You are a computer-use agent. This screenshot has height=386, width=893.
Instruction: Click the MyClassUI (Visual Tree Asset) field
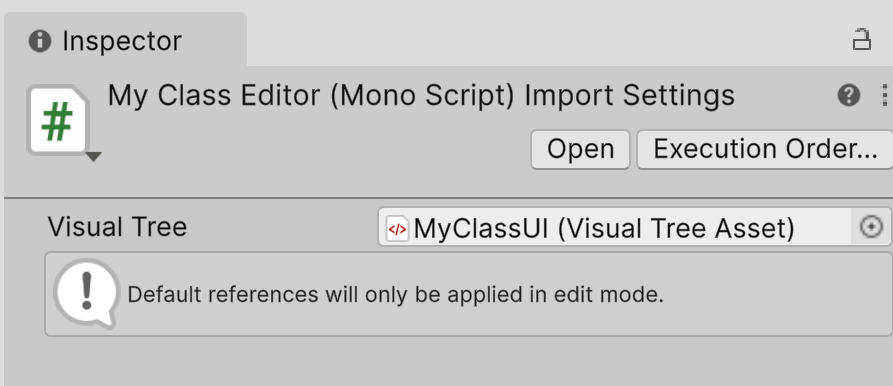[x=634, y=227]
